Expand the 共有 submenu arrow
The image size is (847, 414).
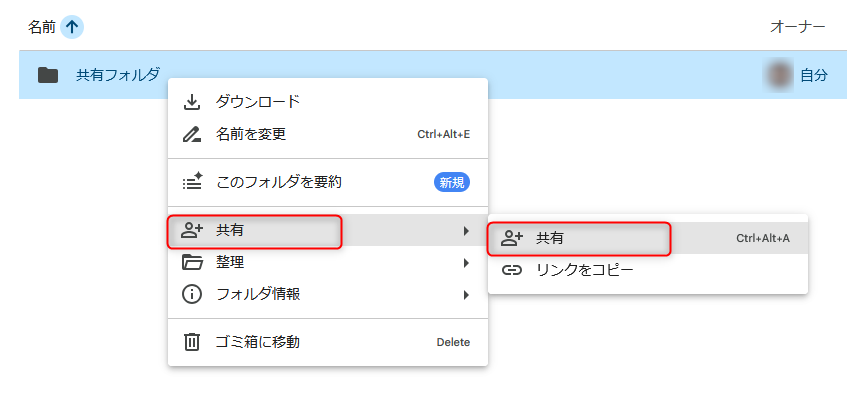[x=465, y=231]
